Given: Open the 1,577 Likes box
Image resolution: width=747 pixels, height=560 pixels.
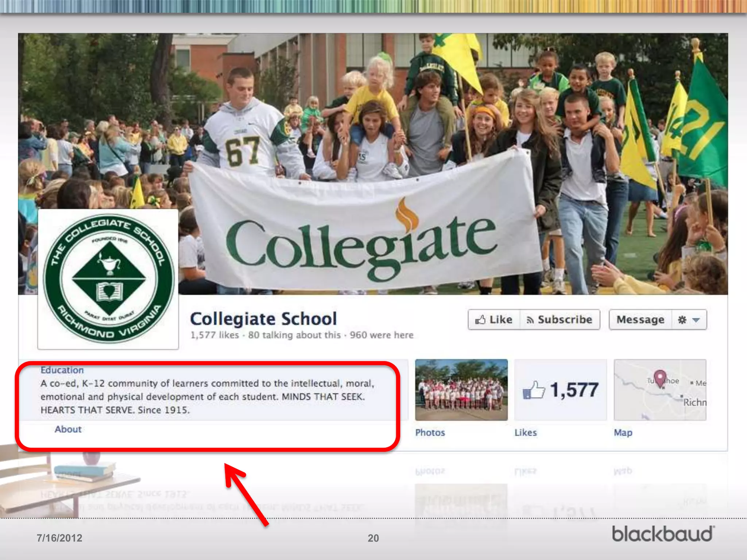Looking at the screenshot, I should (x=561, y=389).
